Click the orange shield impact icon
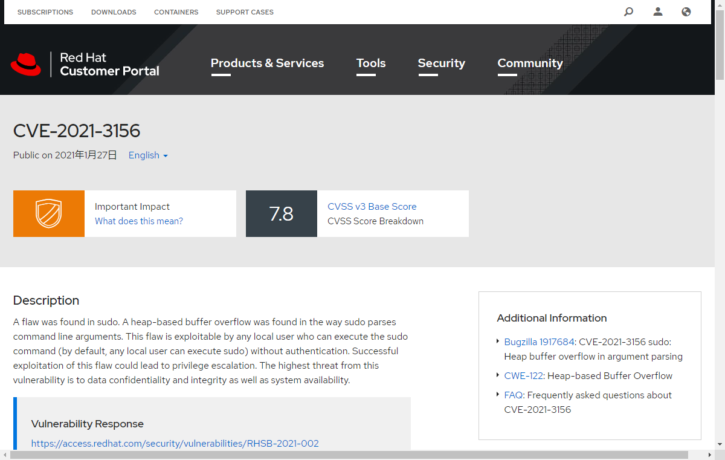The width and height of the screenshot is (725, 460). (48, 213)
